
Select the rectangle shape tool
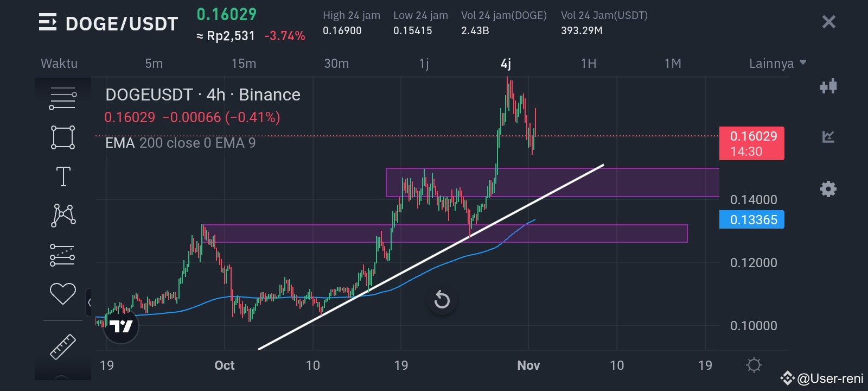tap(63, 137)
